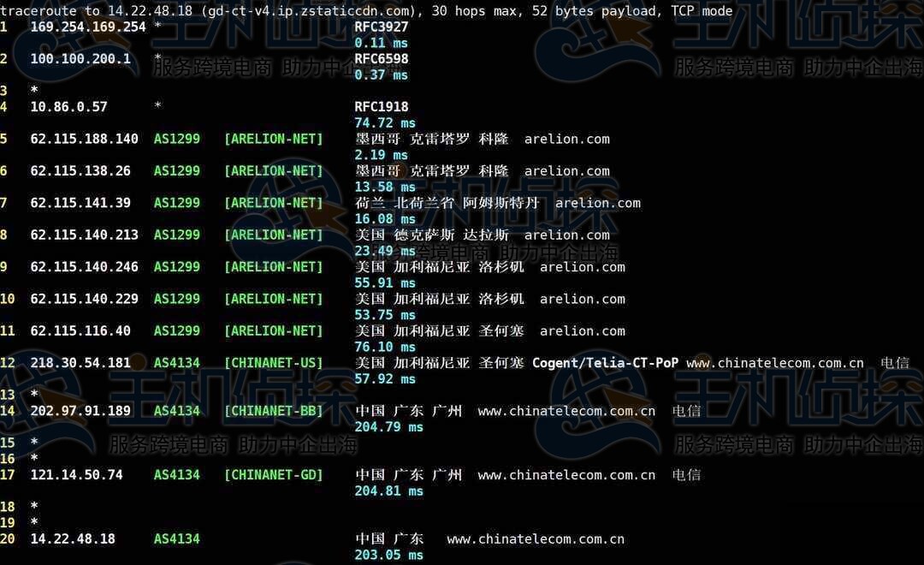Click latency value 0.37 ms

382,74
